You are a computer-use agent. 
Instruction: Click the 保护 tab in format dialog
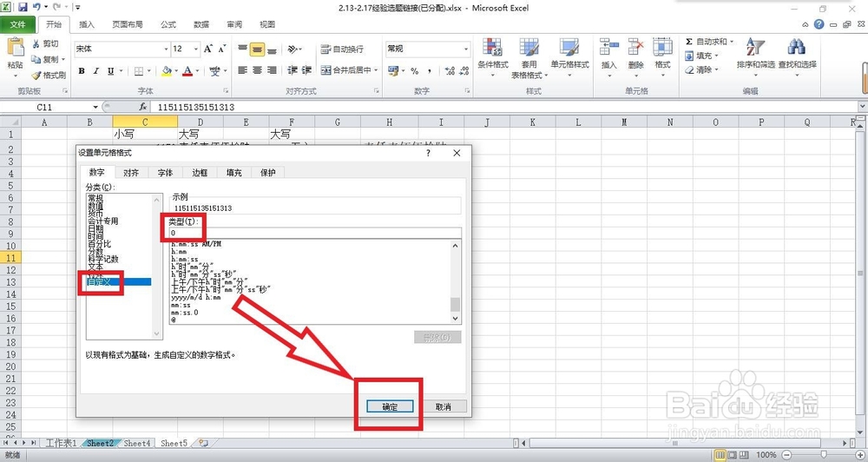[268, 173]
